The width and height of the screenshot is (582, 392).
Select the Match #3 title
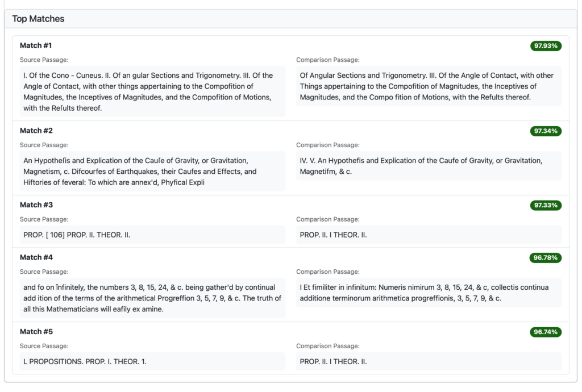(x=36, y=205)
